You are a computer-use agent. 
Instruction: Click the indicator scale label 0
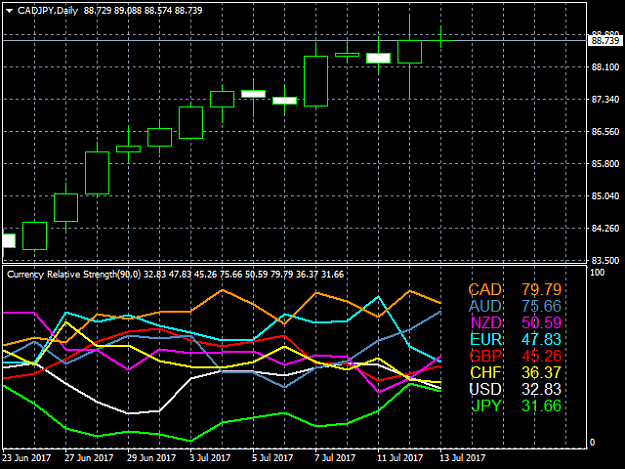[x=592, y=442]
